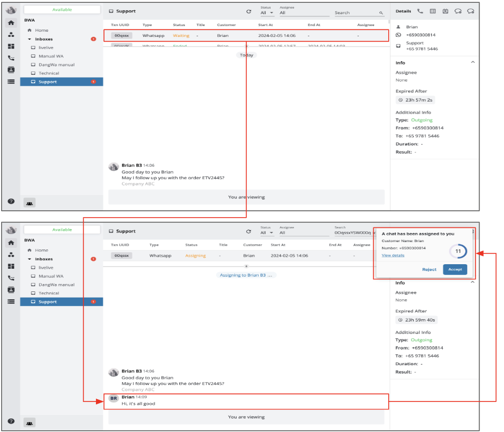Open dashboard grid icon in lower screenshot's rail

click(11, 266)
